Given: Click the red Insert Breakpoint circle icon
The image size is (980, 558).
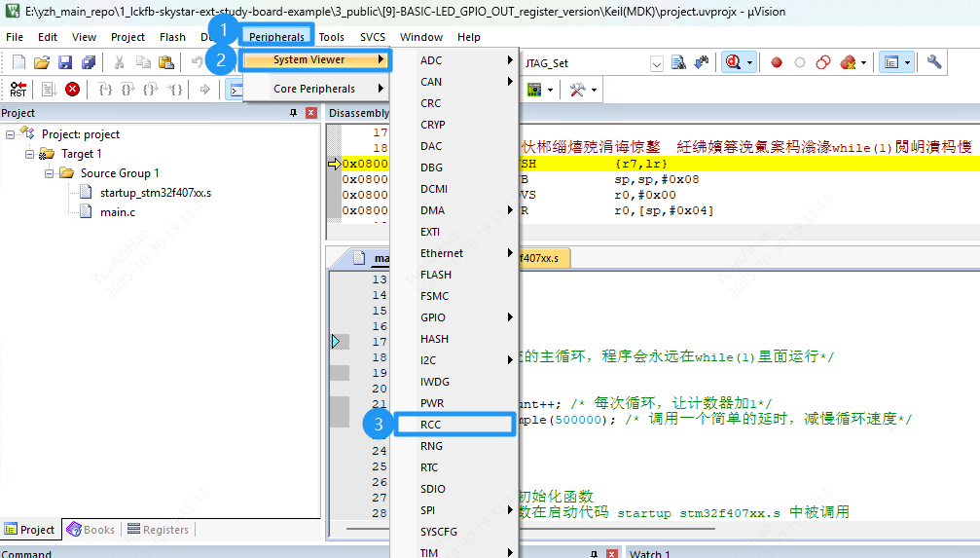Looking at the screenshot, I should [x=777, y=62].
